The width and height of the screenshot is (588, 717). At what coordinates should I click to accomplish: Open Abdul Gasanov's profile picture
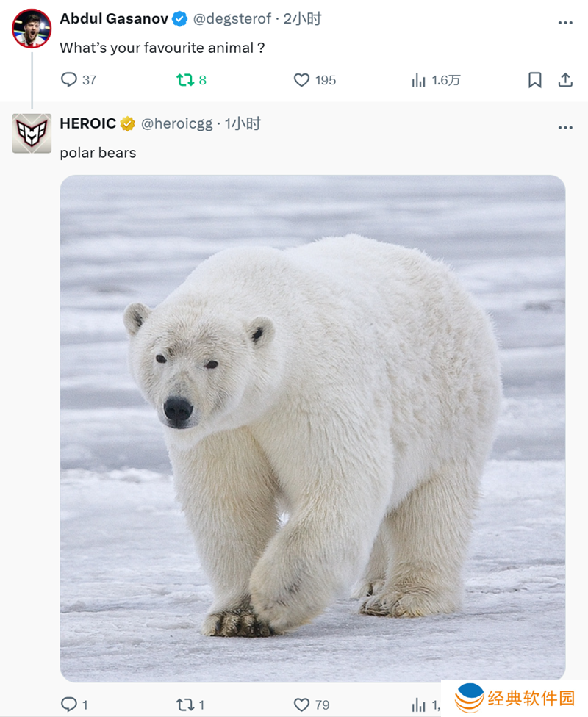coord(32,29)
